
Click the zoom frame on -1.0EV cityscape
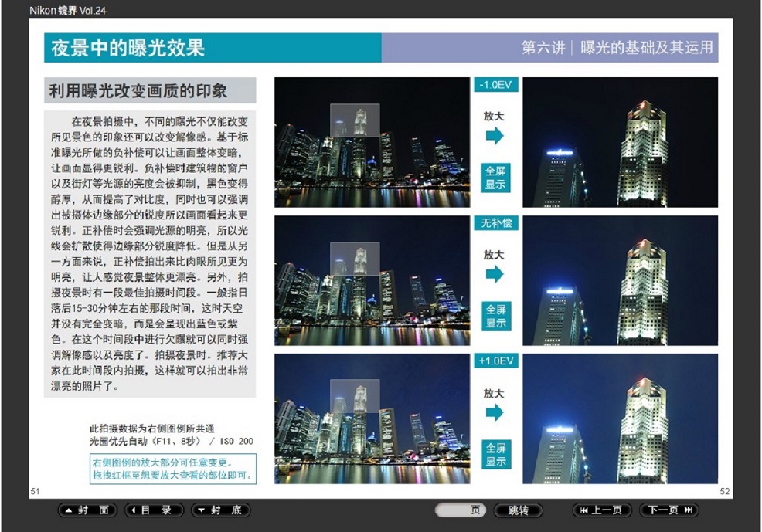[355, 120]
